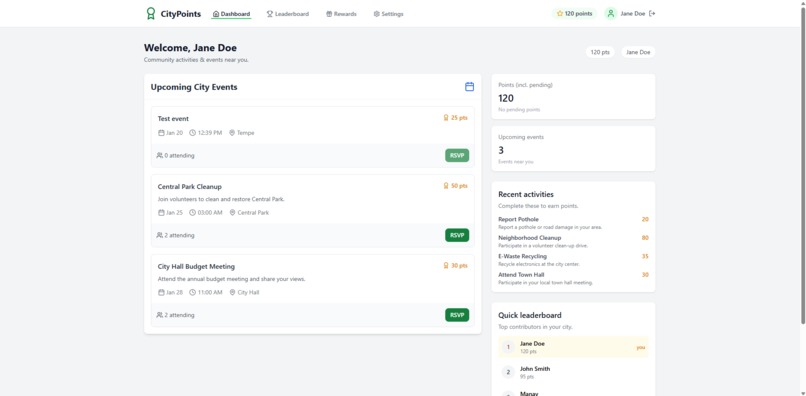
Task: Click the ribbon icon next to 30 pts
Action: pos(446,265)
